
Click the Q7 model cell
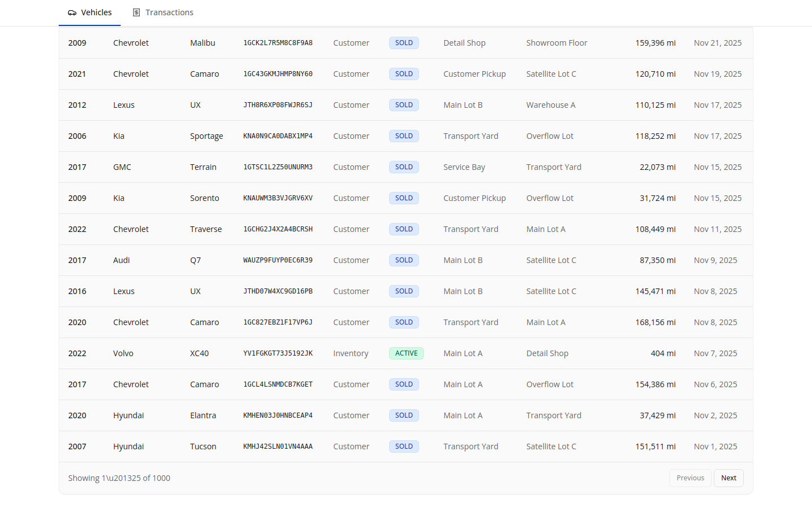coord(195,260)
